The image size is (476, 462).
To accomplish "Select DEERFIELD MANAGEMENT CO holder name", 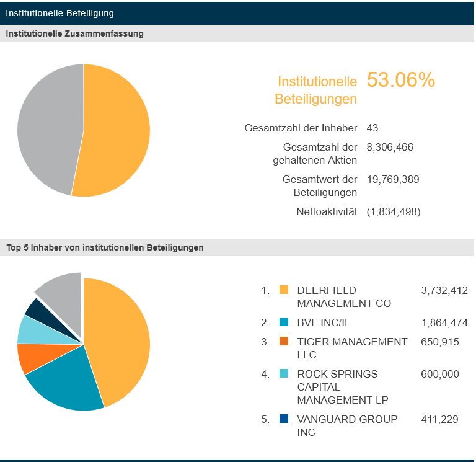I will (x=344, y=297).
